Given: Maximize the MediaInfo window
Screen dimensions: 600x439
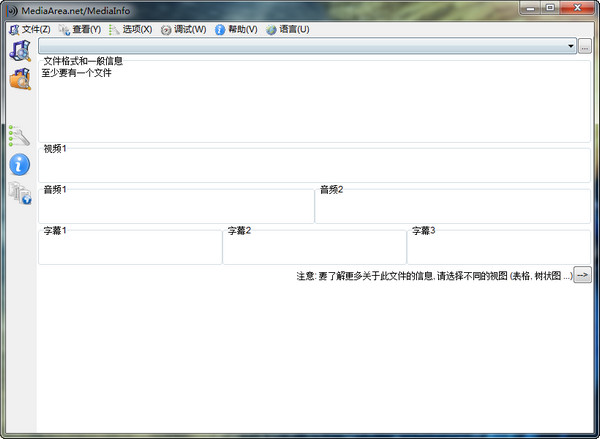Looking at the screenshot, I should (x=550, y=8).
